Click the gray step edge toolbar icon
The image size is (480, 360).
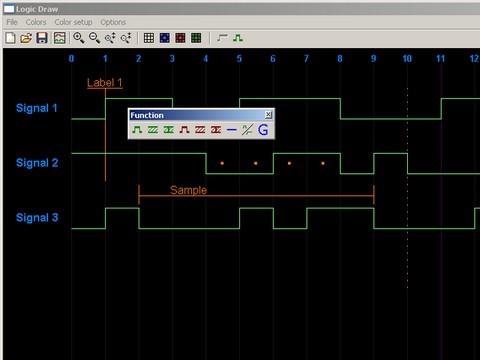[222, 38]
